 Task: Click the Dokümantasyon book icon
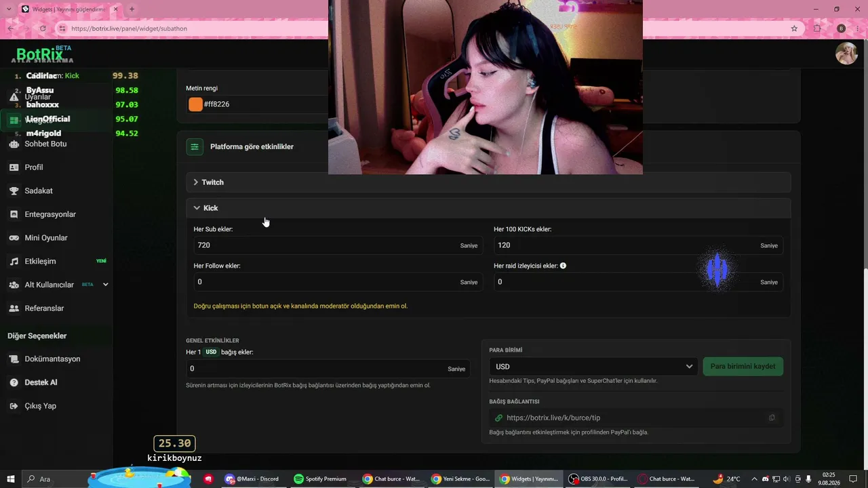14,359
